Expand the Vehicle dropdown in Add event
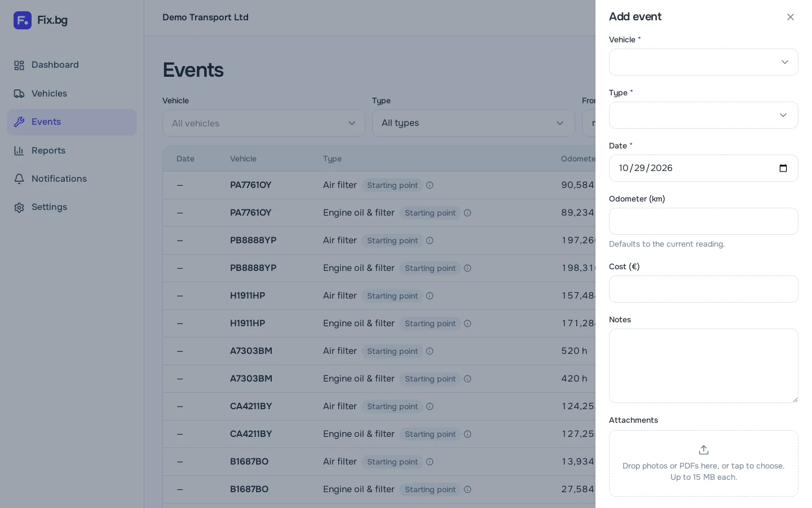Screen dimensions: 812x508 pyautogui.click(x=704, y=62)
